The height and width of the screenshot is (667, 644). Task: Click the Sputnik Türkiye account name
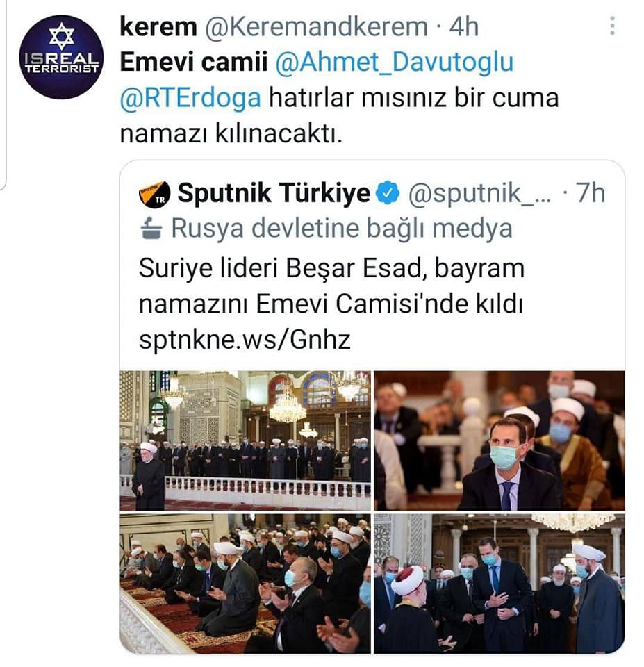click(x=274, y=194)
